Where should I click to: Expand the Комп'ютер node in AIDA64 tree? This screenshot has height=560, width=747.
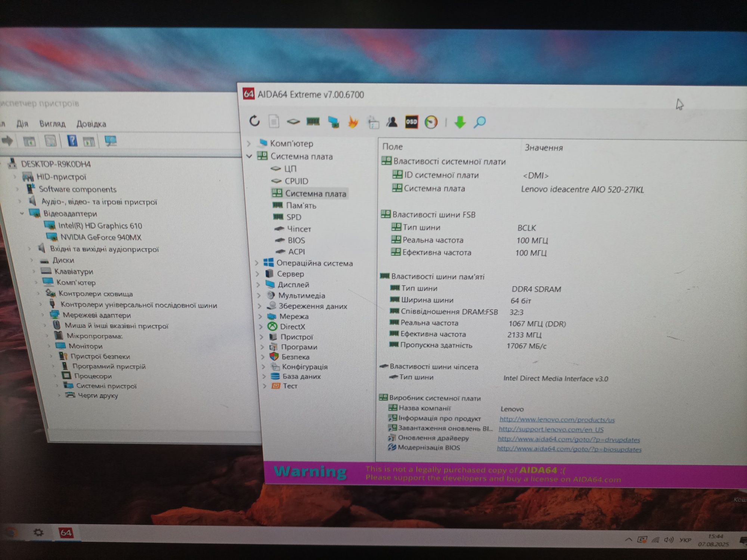(249, 143)
